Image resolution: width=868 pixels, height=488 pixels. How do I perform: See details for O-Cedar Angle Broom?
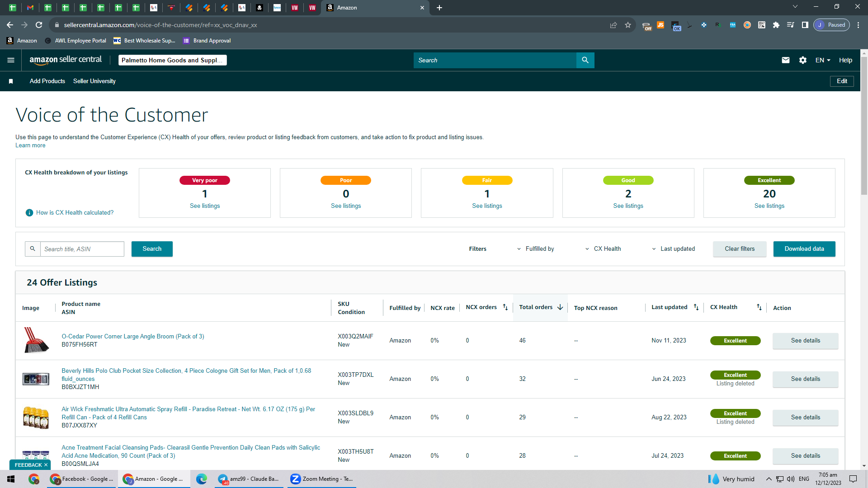[x=805, y=341]
